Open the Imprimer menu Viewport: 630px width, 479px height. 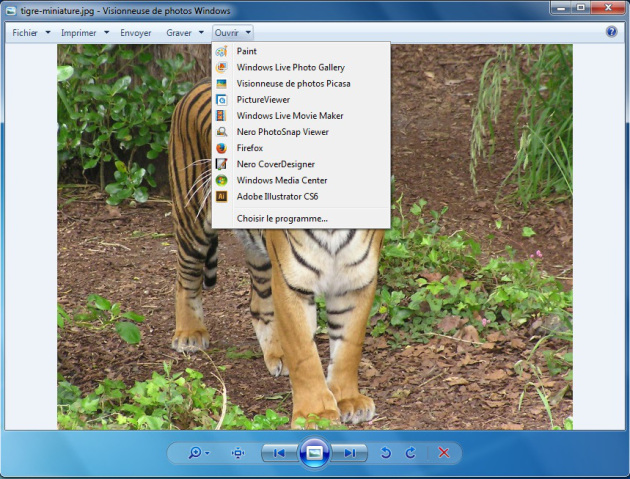(79, 33)
